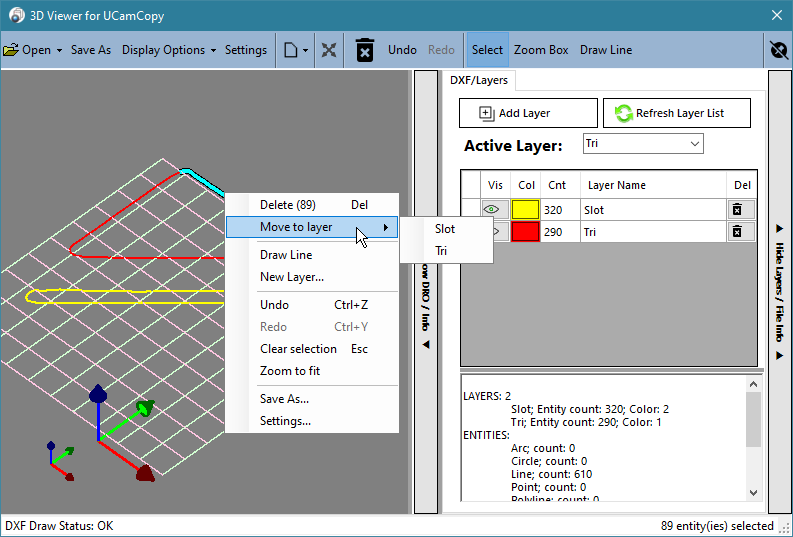The height and width of the screenshot is (537, 793).
Task: Click the crossed-out eye icon in toolbar
Action: [x=779, y=50]
